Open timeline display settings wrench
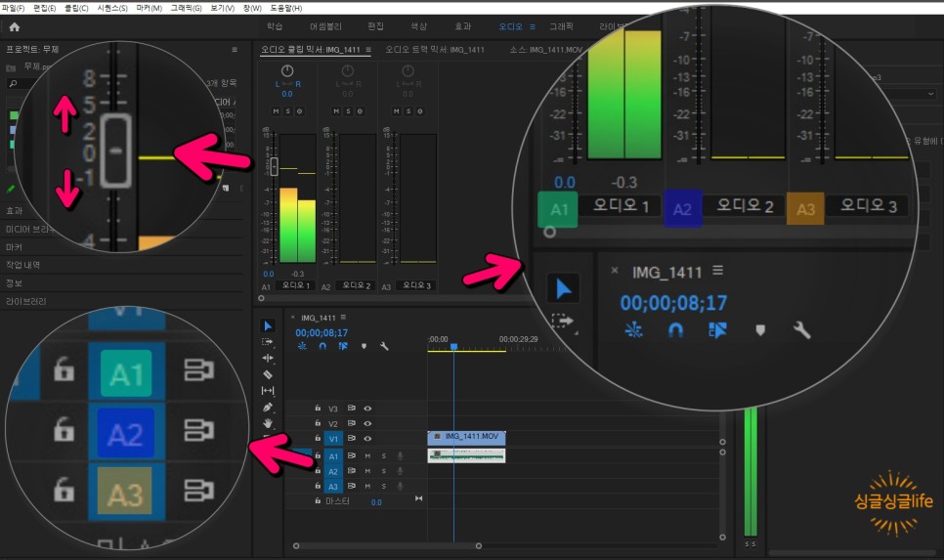This screenshot has width=944, height=560. click(x=384, y=346)
